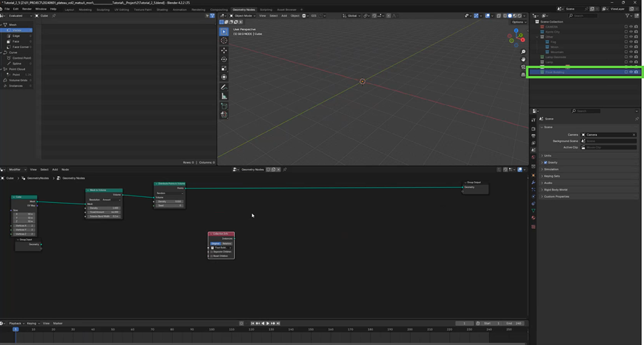Image resolution: width=644 pixels, height=345 pixels.
Task: Click Relative button on Collection Info node
Action: point(226,243)
